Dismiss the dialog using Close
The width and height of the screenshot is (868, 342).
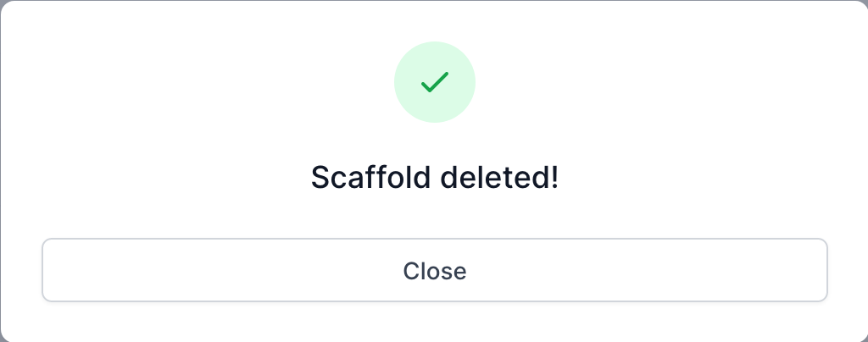coord(435,270)
